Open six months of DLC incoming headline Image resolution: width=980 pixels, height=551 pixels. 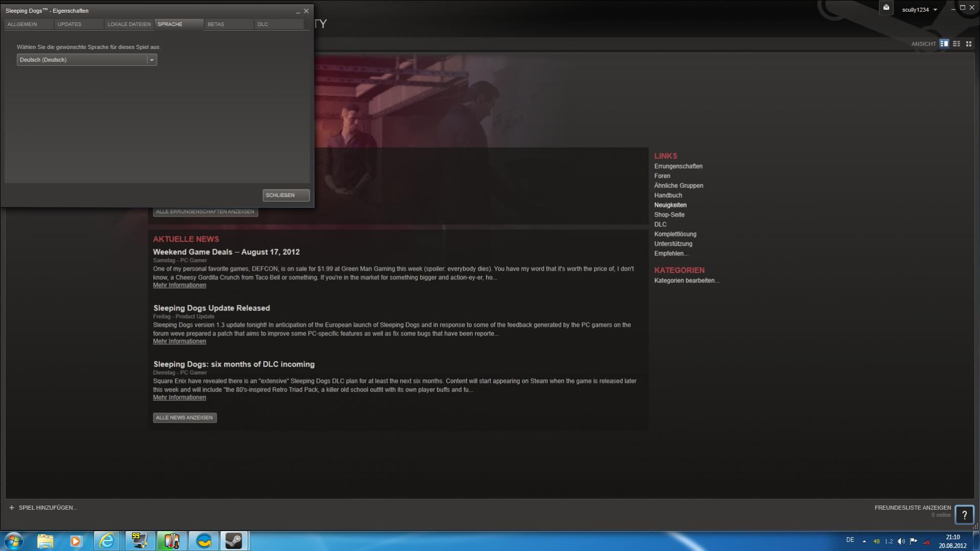(234, 364)
